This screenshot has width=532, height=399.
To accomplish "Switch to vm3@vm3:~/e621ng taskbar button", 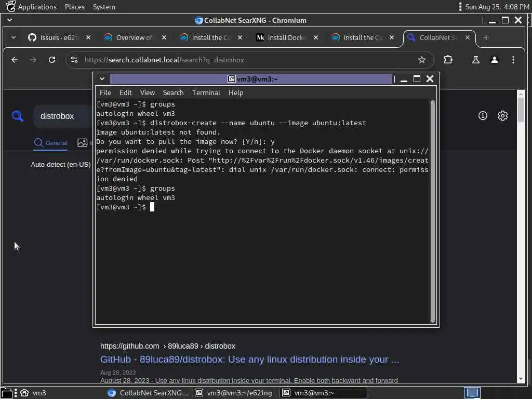I will click(x=234, y=393).
